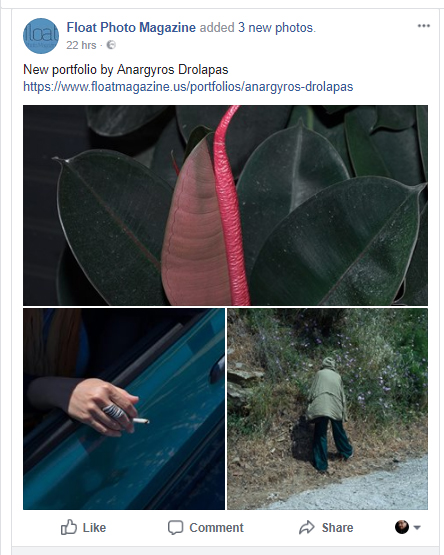Click the Comment button label
Image resolution: width=444 pixels, height=555 pixels.
coord(216,527)
